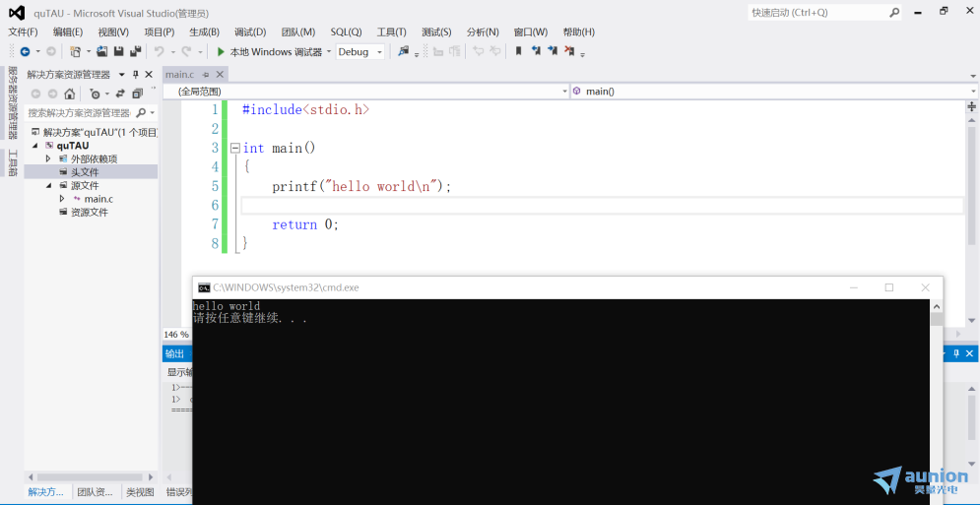Image resolution: width=980 pixels, height=505 pixels.
Task: Open the Solution Explorer search options dropdown
Action: [x=153, y=113]
